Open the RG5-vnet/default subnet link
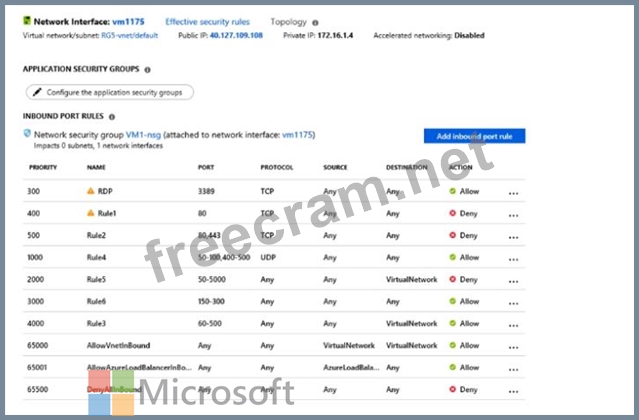The width and height of the screenshot is (639, 420). 130,35
